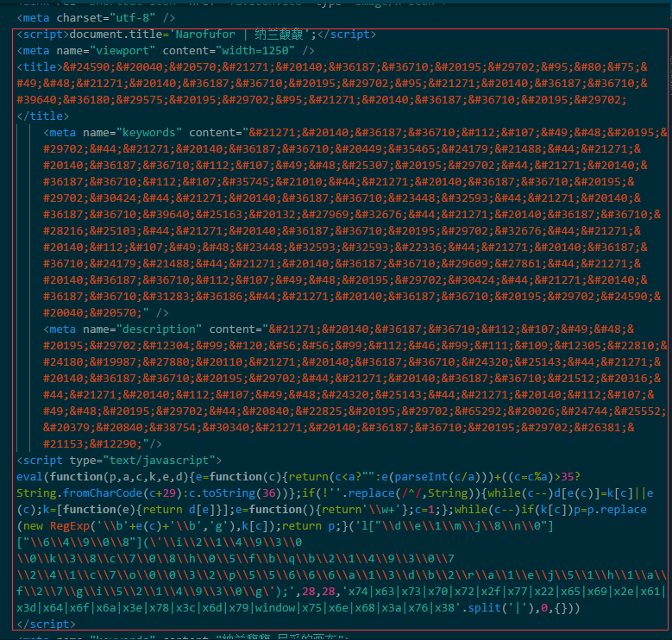Click the parseInt call
Image resolution: width=672 pixels, height=640 pixels.
[437, 477]
